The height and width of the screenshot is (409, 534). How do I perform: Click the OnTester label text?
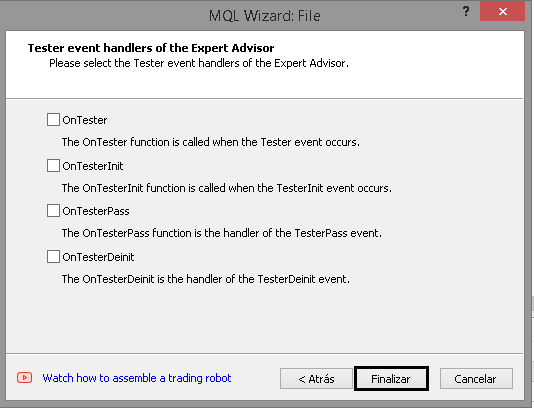(85, 120)
